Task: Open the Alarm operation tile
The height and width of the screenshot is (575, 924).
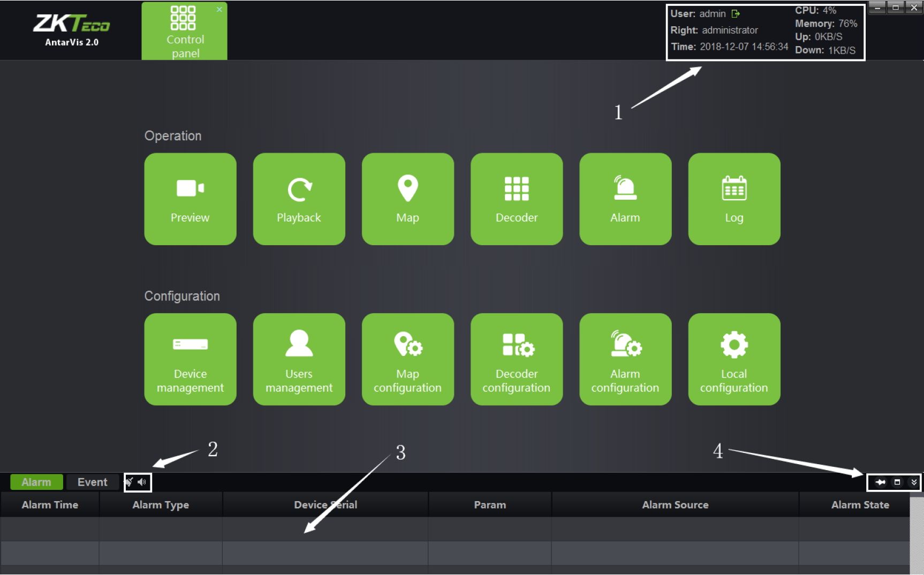Action: coord(625,199)
